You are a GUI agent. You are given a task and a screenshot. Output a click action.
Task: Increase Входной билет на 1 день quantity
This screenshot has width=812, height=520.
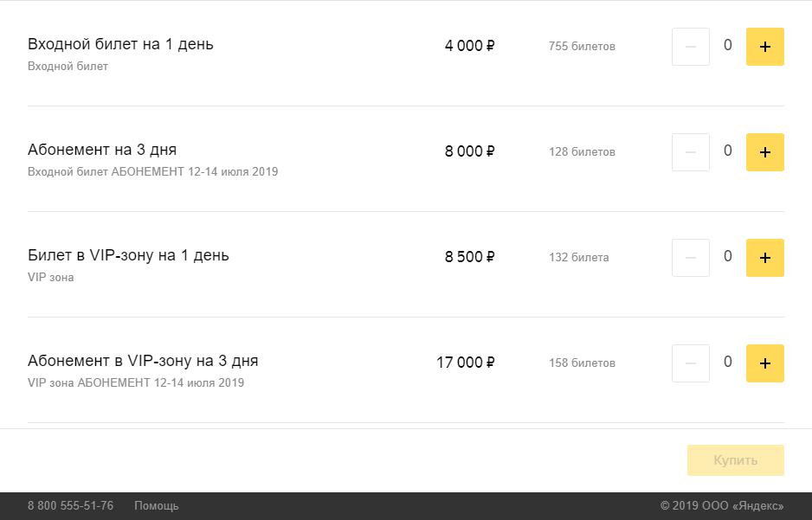coord(764,47)
